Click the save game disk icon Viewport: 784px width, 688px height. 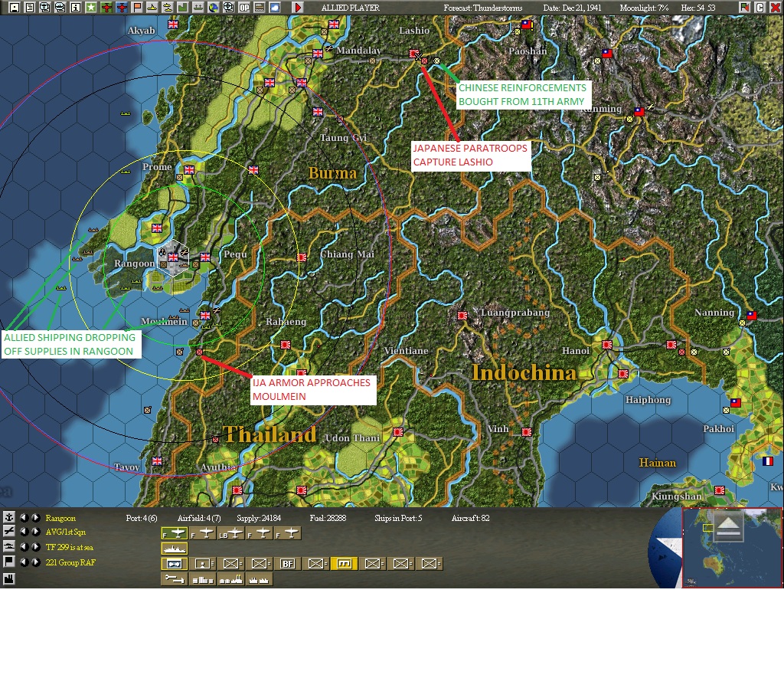[x=14, y=7]
